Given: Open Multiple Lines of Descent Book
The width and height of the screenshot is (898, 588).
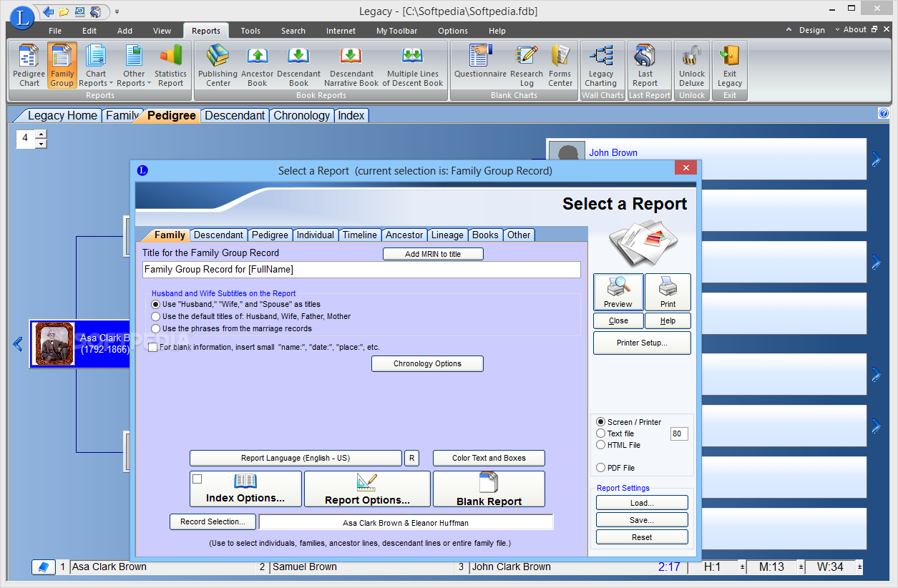Looking at the screenshot, I should (x=413, y=65).
